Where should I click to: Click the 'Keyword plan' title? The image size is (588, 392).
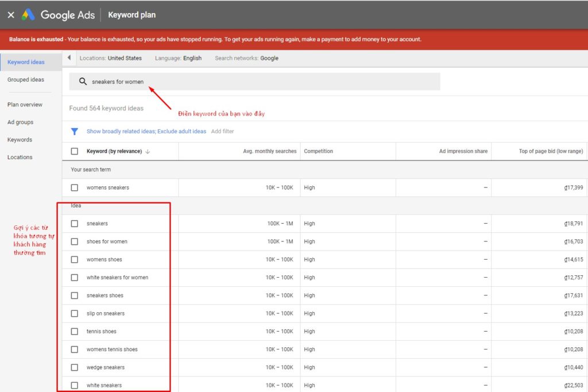[x=131, y=15]
